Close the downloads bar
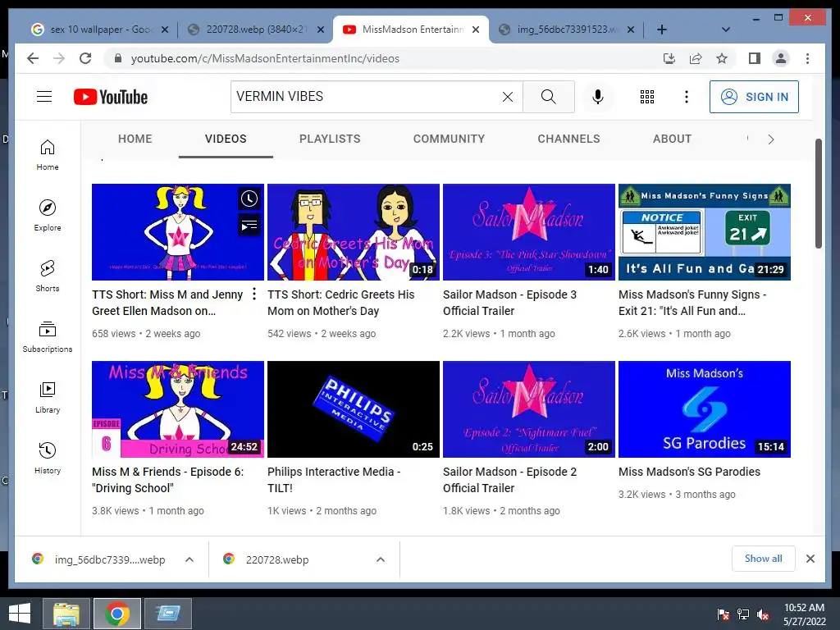 coord(810,559)
